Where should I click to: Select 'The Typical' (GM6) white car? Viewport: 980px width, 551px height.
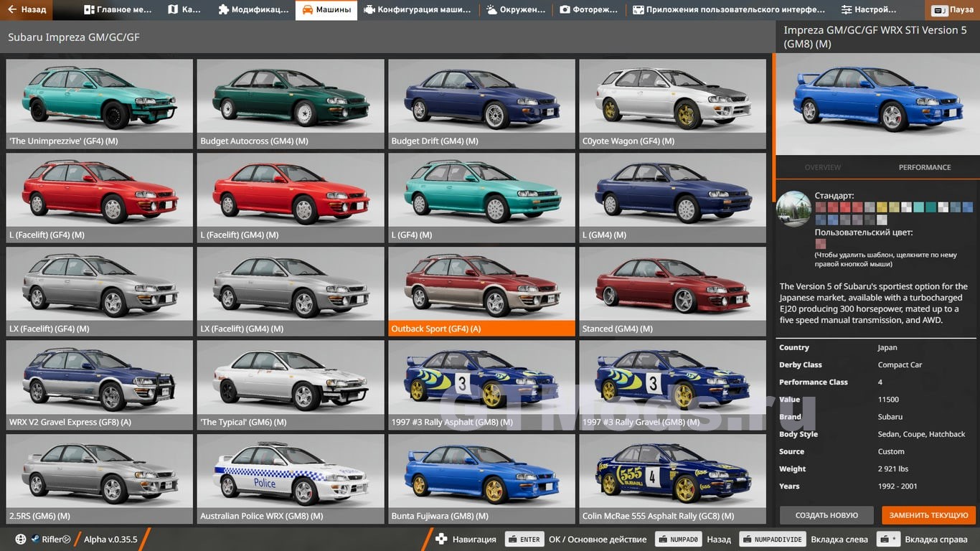(x=291, y=385)
